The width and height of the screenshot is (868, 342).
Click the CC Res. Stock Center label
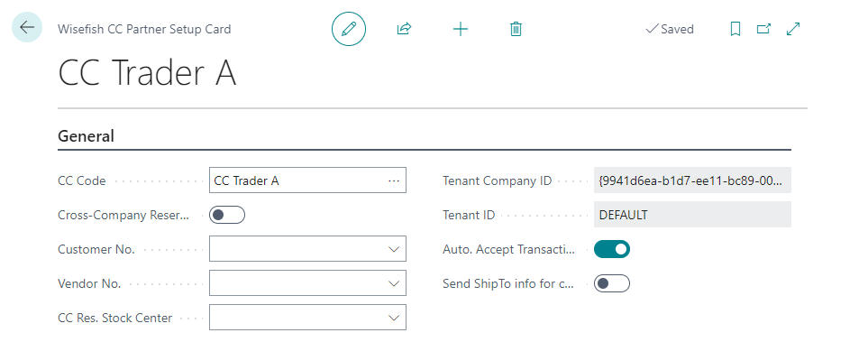tap(115, 319)
